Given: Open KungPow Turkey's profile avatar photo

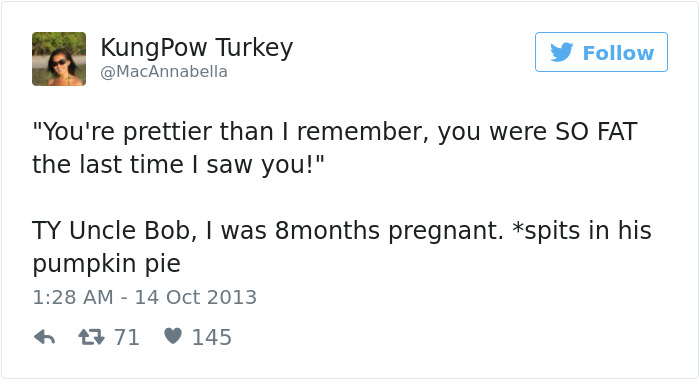Looking at the screenshot, I should point(59,59).
